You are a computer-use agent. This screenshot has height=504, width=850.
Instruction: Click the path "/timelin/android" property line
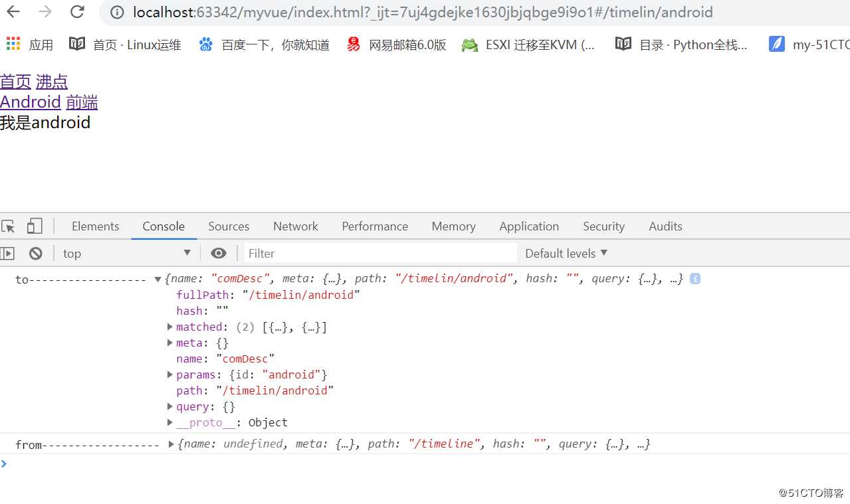tap(255, 390)
